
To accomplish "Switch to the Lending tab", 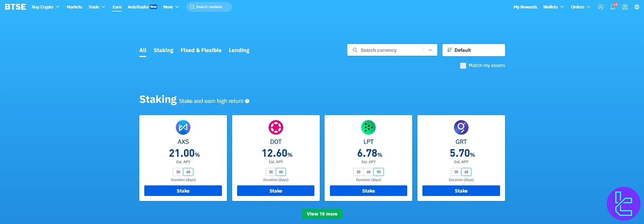I will point(239,50).
